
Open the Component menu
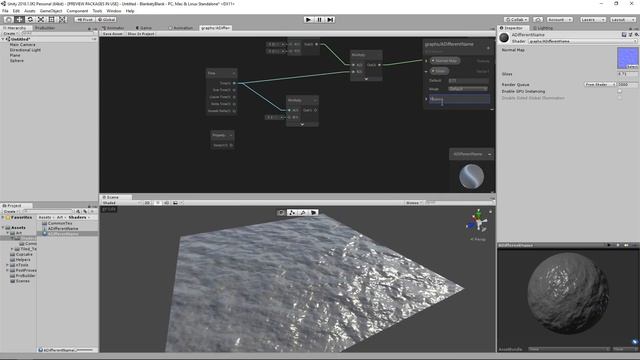[x=77, y=11]
